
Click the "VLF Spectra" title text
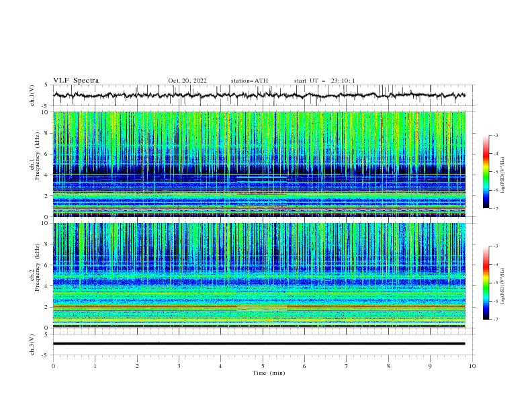click(76, 81)
